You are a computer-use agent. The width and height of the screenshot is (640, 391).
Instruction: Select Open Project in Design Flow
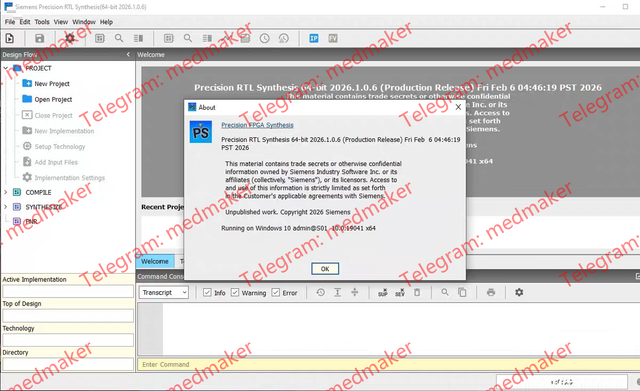click(53, 99)
